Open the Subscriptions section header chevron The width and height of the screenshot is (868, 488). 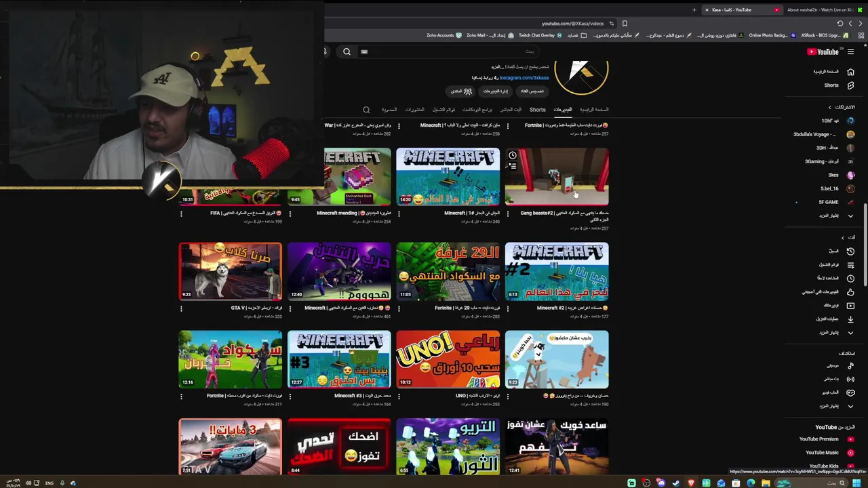tap(829, 107)
